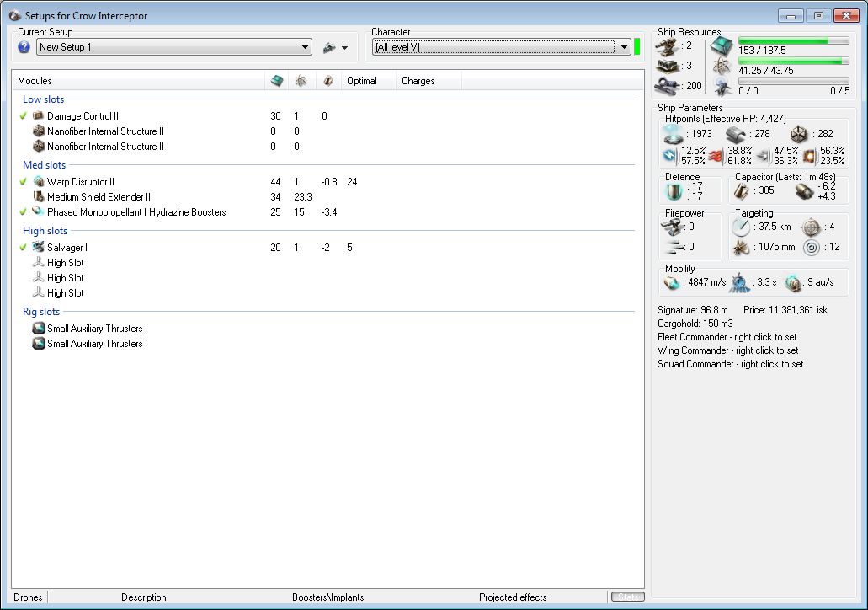This screenshot has height=610, width=868.
Task: Click the launcher hardpoints icon in Ship Resources
Action: tap(668, 67)
